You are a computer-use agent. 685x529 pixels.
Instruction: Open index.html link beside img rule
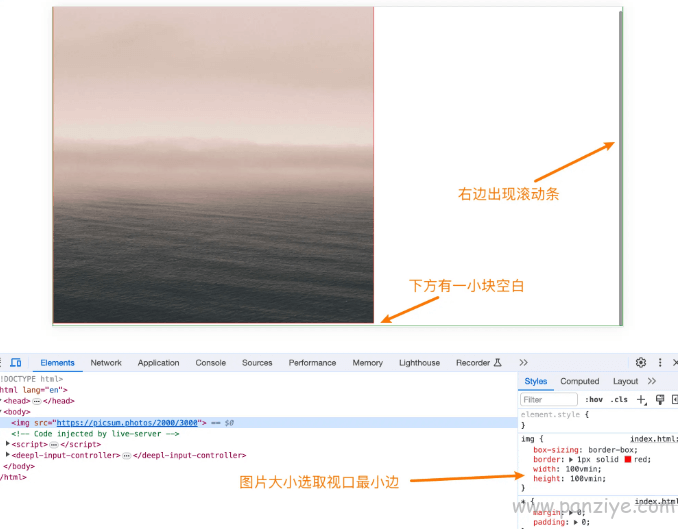point(654,439)
